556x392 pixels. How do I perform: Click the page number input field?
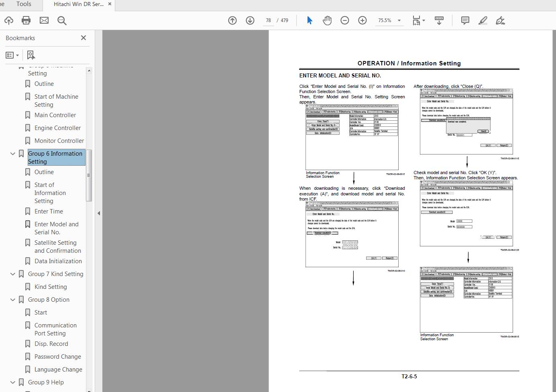pos(268,20)
